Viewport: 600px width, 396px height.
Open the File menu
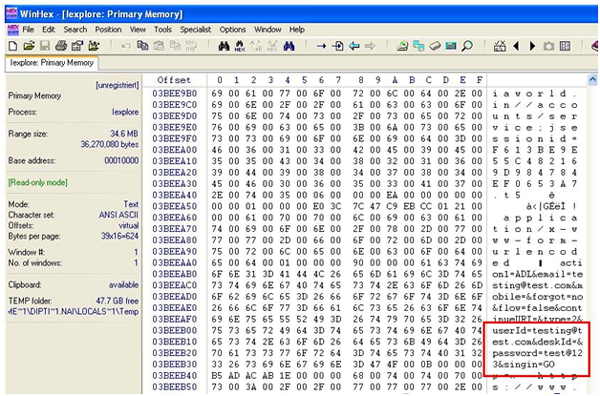(x=28, y=29)
